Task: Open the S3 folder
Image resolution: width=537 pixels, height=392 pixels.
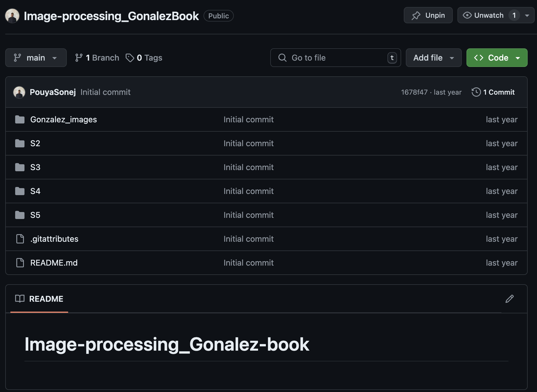Action: pyautogui.click(x=35, y=167)
